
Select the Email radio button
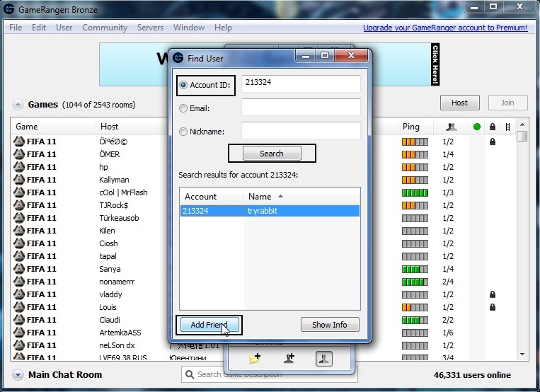(x=183, y=108)
